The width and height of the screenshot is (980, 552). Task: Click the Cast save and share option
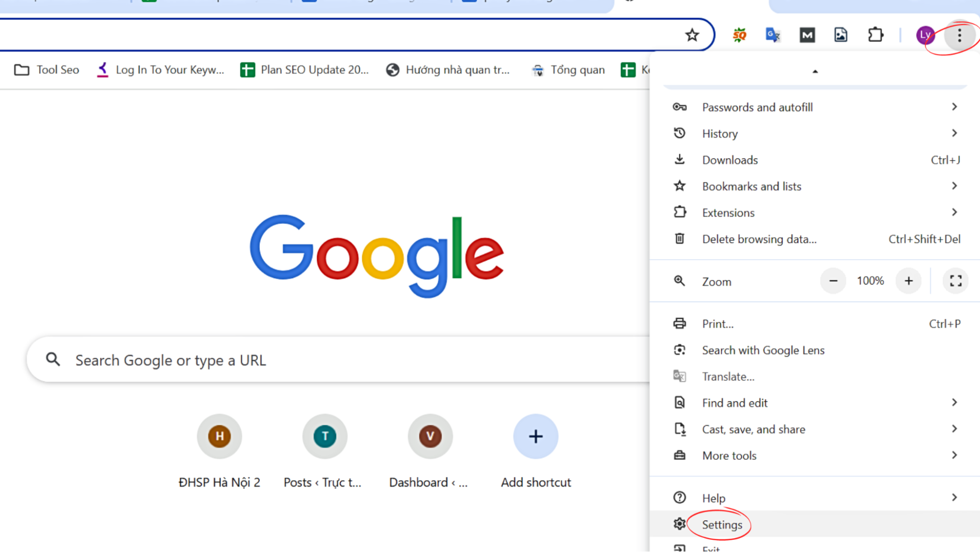(x=753, y=429)
